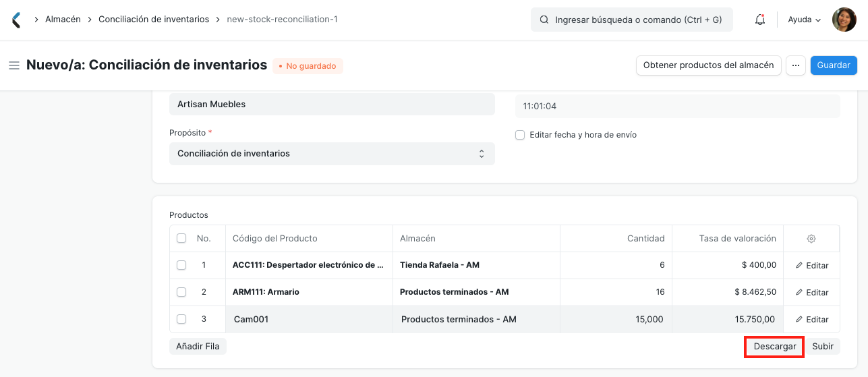This screenshot has height=377, width=868.
Task: Click Cantidad column header
Action: point(616,238)
